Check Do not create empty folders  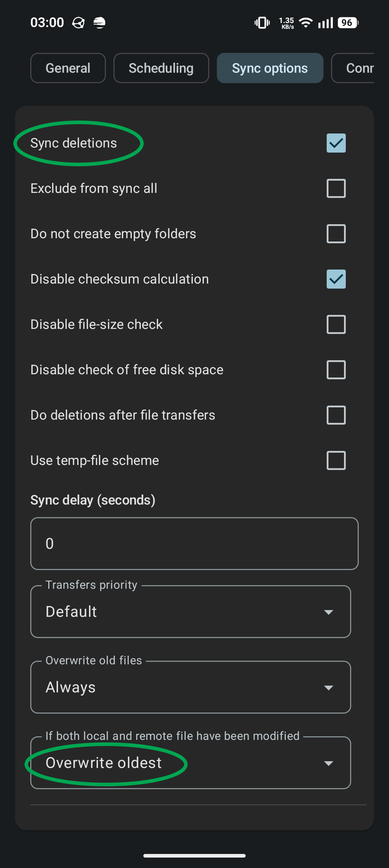pyautogui.click(x=336, y=234)
